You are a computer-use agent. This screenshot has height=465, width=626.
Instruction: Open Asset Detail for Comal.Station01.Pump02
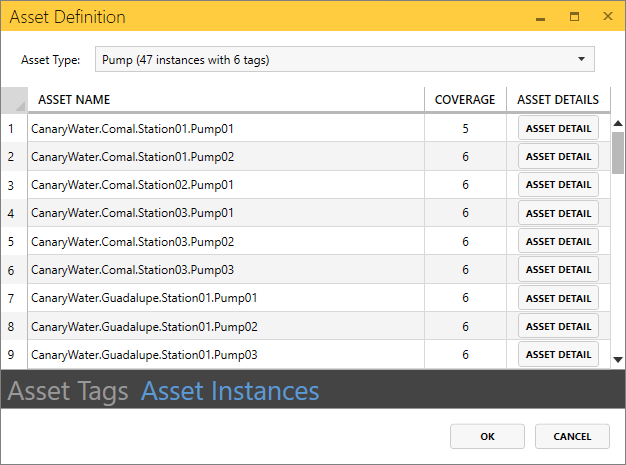tap(558, 156)
